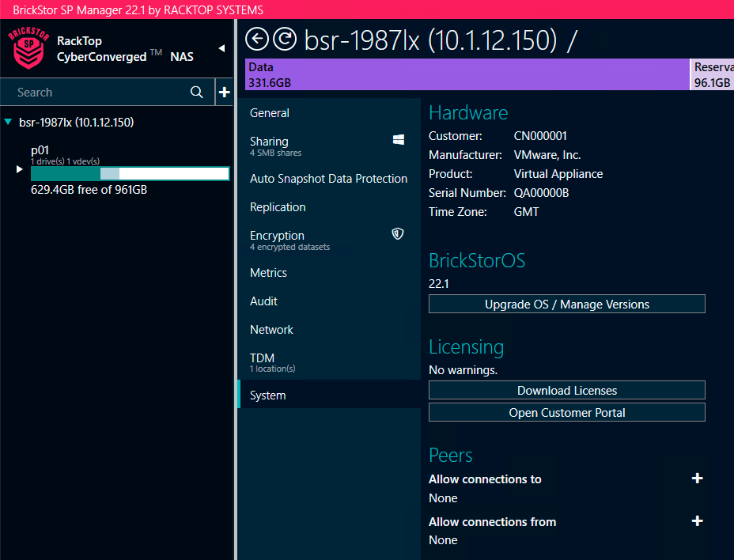This screenshot has width=734, height=560.
Task: Click the Reserved 96.1GB bar segment
Action: pyautogui.click(x=712, y=74)
